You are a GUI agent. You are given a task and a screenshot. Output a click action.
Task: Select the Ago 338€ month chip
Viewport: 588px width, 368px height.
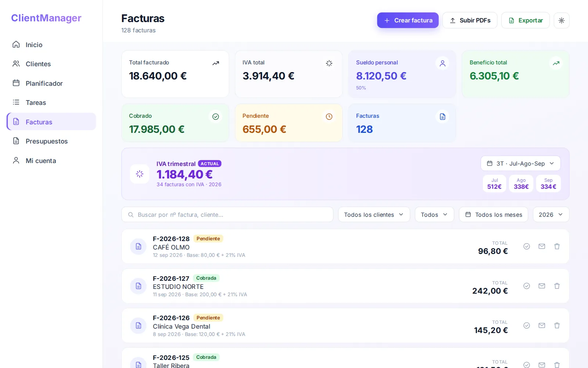tap(521, 183)
